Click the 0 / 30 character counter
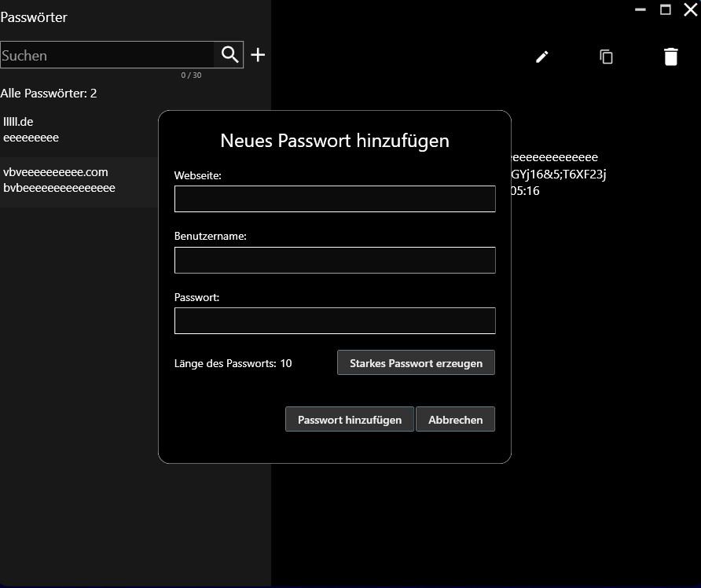The image size is (701, 588). pyautogui.click(x=191, y=75)
